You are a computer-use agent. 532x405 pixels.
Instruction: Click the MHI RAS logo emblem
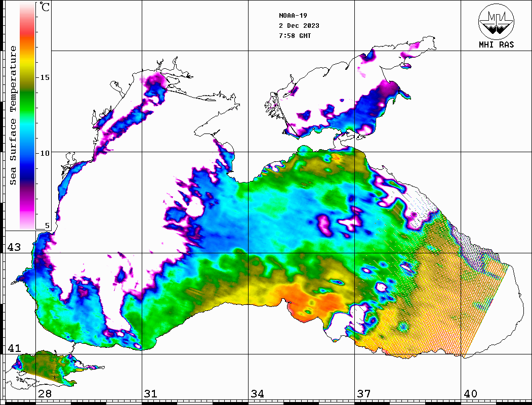point(496,21)
